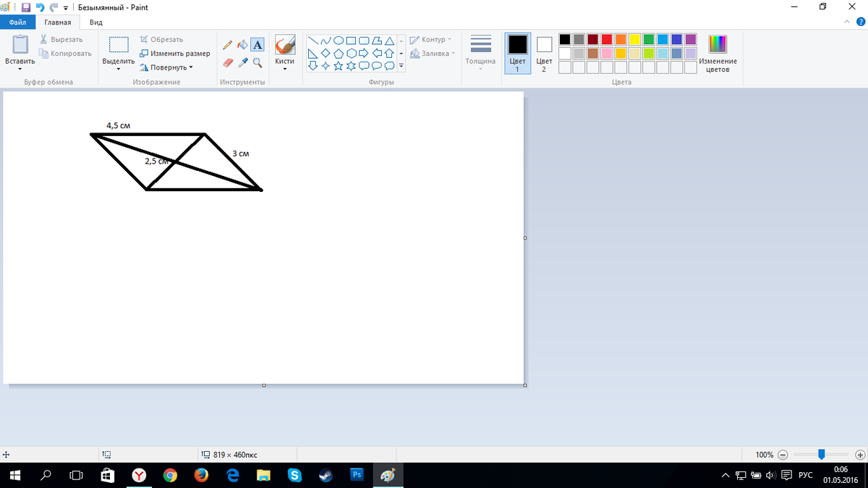This screenshot has width=868, height=488.
Task: Open Google Chrome from the taskbar
Action: point(170,476)
